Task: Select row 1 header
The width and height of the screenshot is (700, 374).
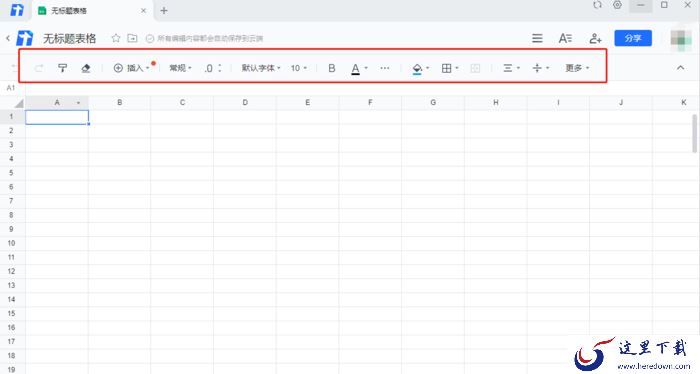Action: click(x=12, y=117)
